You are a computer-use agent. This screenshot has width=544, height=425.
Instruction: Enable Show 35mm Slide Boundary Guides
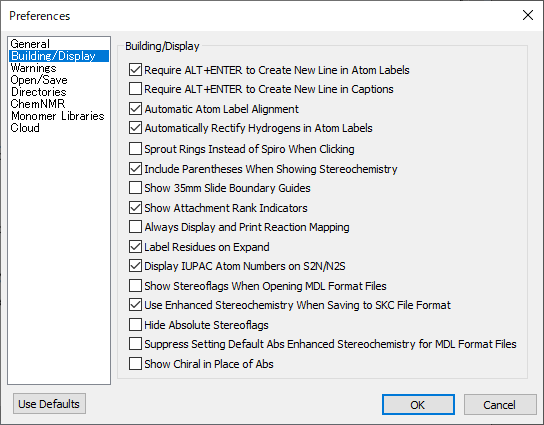point(135,188)
